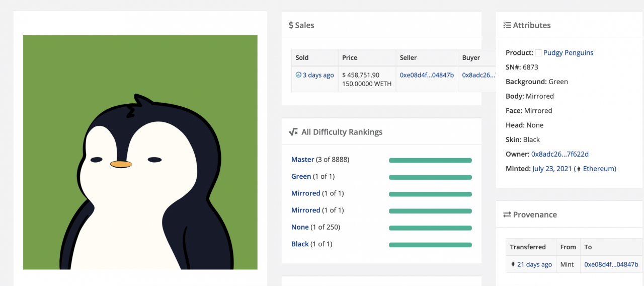644x286 pixels.
Task: Open the owner address 0x8adc26...7f622d
Action: 560,154
